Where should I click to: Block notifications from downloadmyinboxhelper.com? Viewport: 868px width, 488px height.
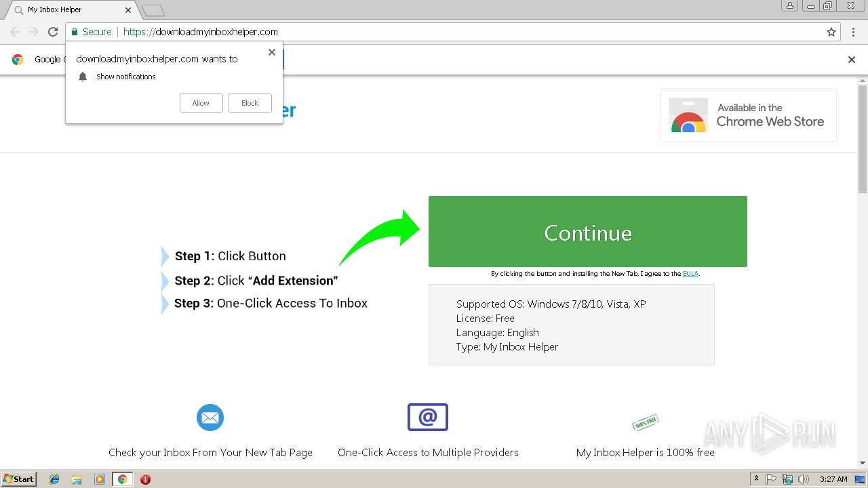[x=250, y=103]
